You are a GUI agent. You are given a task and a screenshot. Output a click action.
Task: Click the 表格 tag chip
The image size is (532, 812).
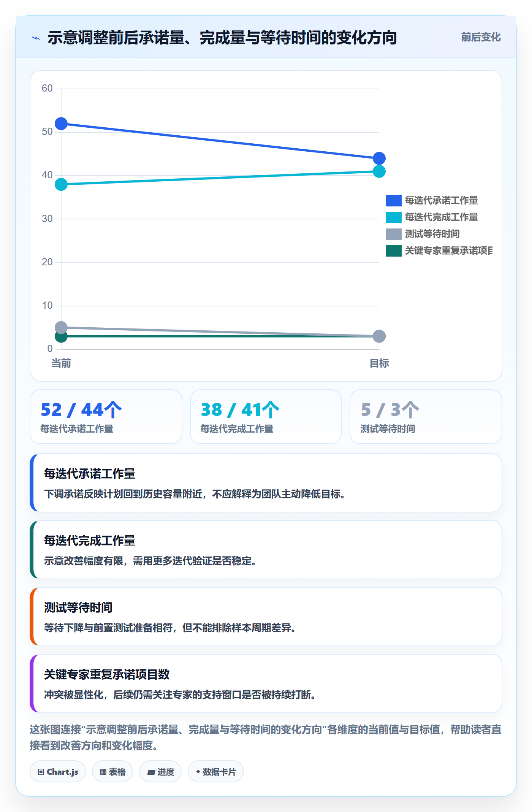click(x=112, y=772)
